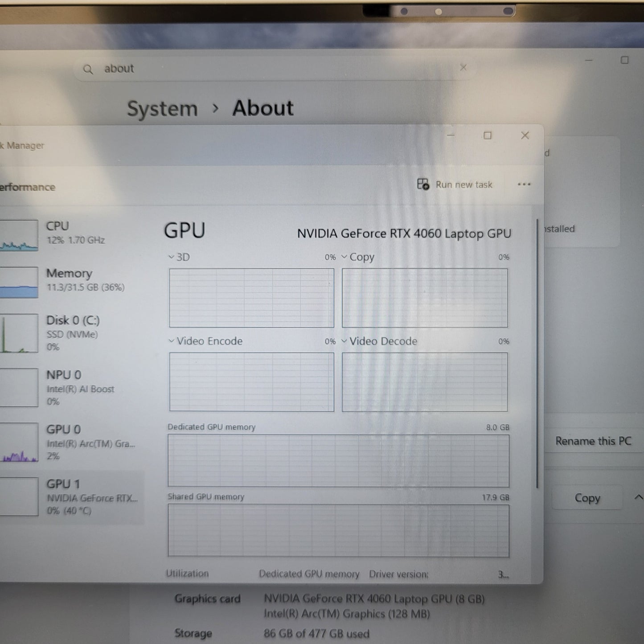644x644 pixels.
Task: Click Run new task button label
Action: (464, 185)
